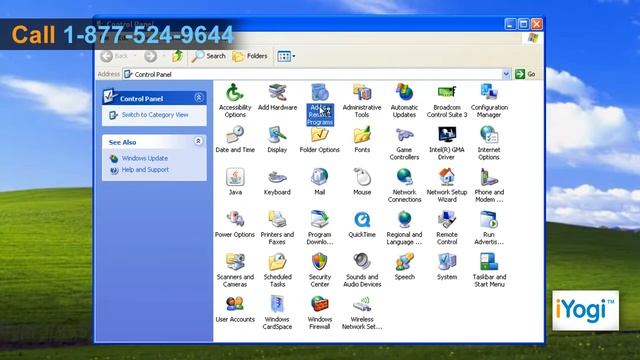Open Broadcom Control Suite 3
This screenshot has width=640, height=360.
coord(447,100)
